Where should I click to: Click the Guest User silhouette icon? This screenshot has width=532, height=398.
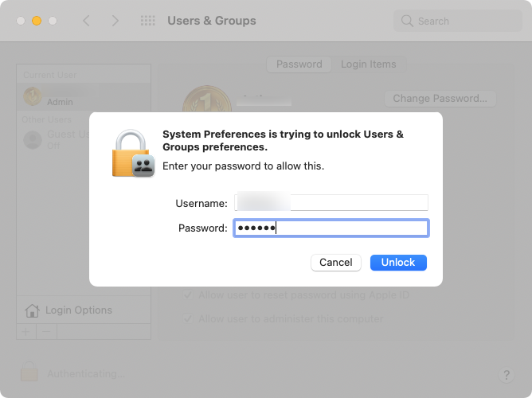pos(33,139)
